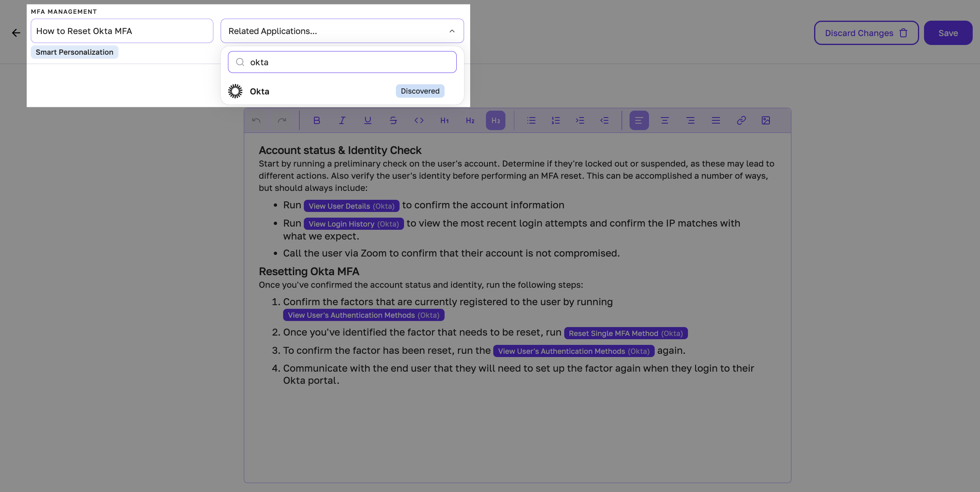Toggle italic formatting on
The height and width of the screenshot is (492, 980).
342,120
